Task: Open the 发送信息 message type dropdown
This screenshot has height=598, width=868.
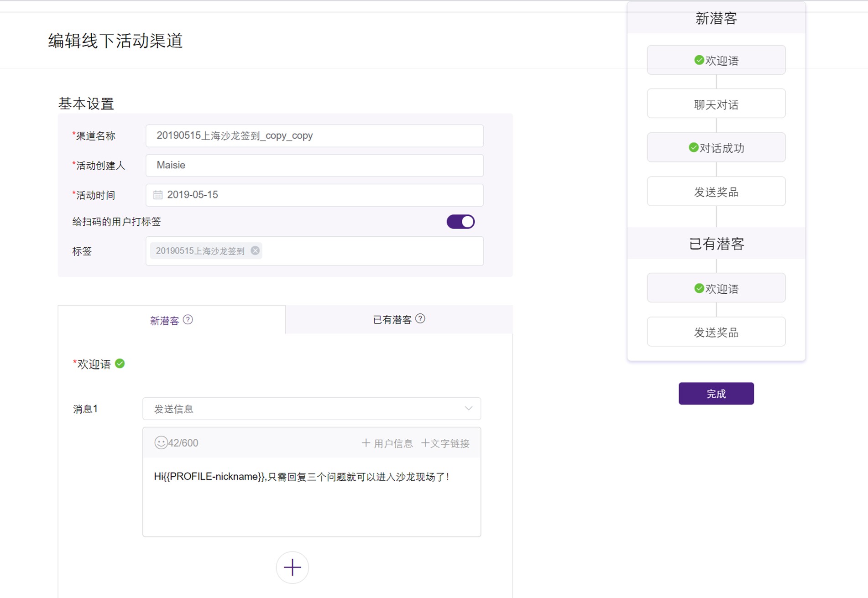Action: click(312, 409)
